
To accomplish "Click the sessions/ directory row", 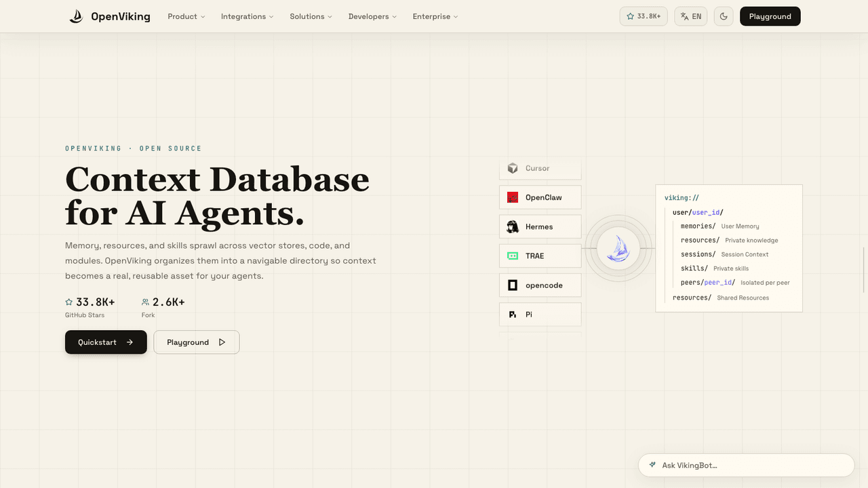I will pyautogui.click(x=725, y=254).
